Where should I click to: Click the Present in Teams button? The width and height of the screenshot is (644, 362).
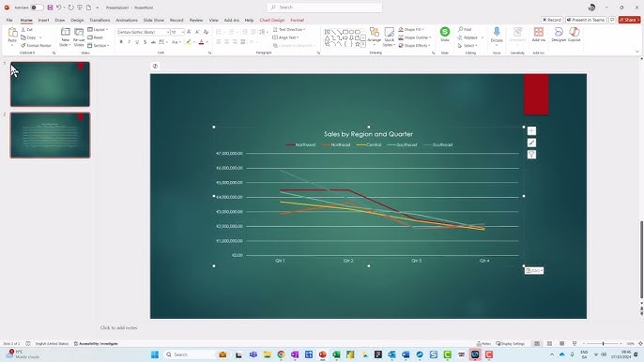[586, 20]
